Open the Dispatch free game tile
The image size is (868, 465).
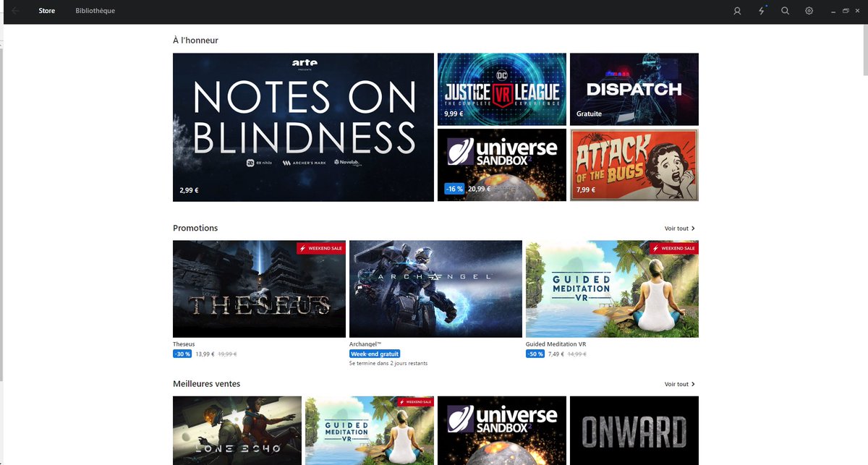[x=634, y=89]
